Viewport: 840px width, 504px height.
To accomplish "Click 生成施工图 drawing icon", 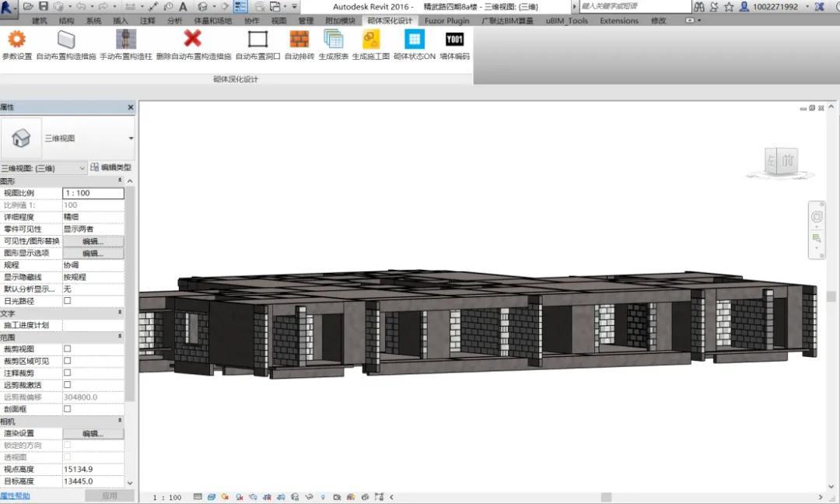I will (x=371, y=44).
